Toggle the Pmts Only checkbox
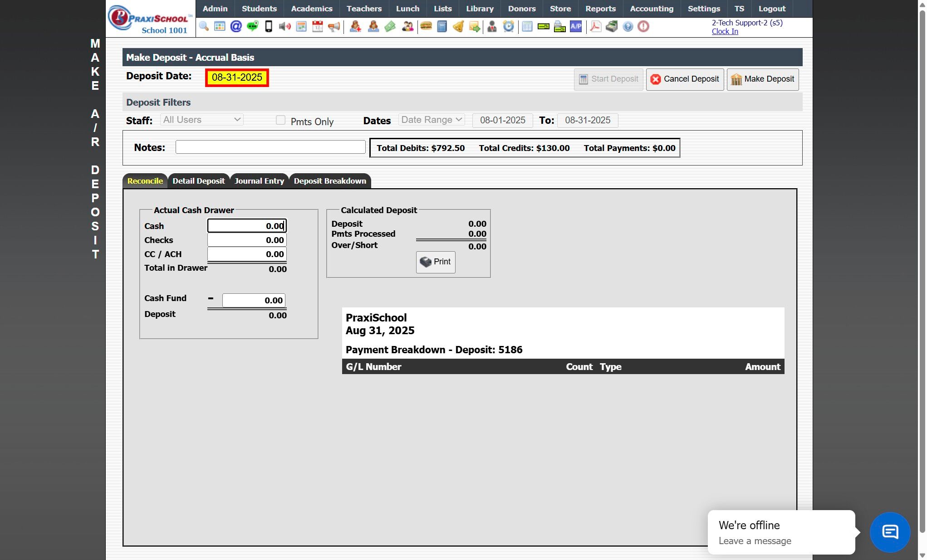The width and height of the screenshot is (927, 560). [281, 120]
